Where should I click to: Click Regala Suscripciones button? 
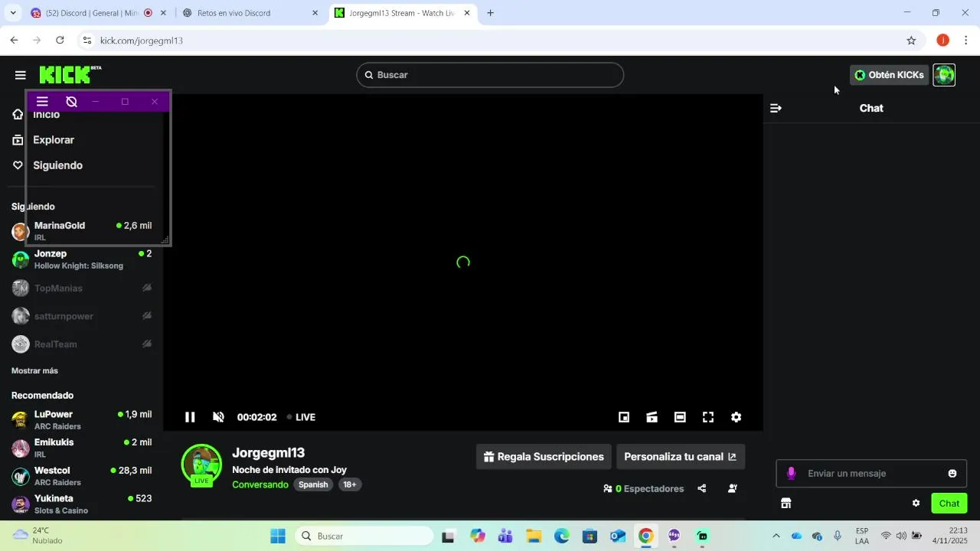click(x=544, y=457)
